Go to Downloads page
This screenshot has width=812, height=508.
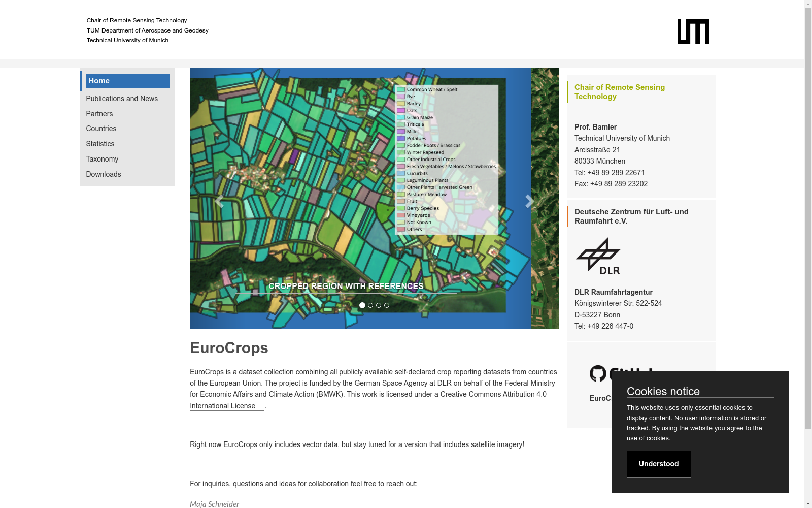(x=104, y=174)
